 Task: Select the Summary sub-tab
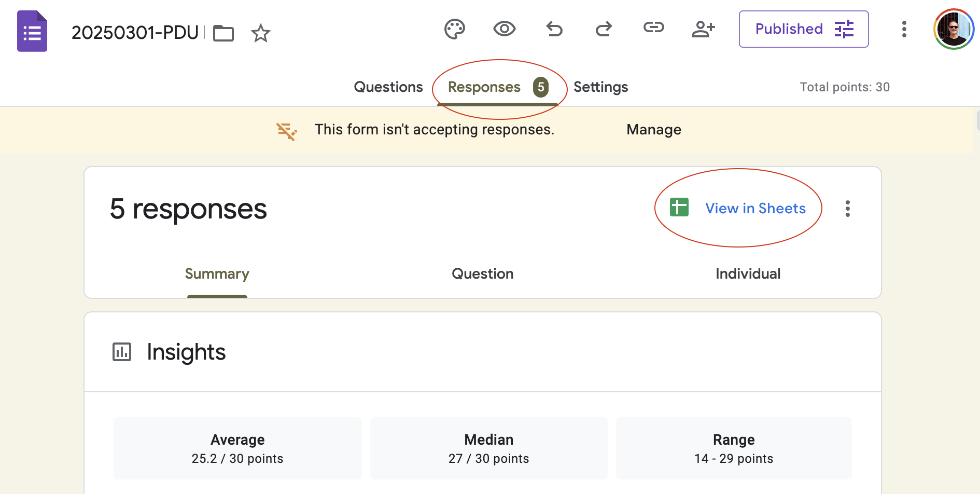point(217,273)
